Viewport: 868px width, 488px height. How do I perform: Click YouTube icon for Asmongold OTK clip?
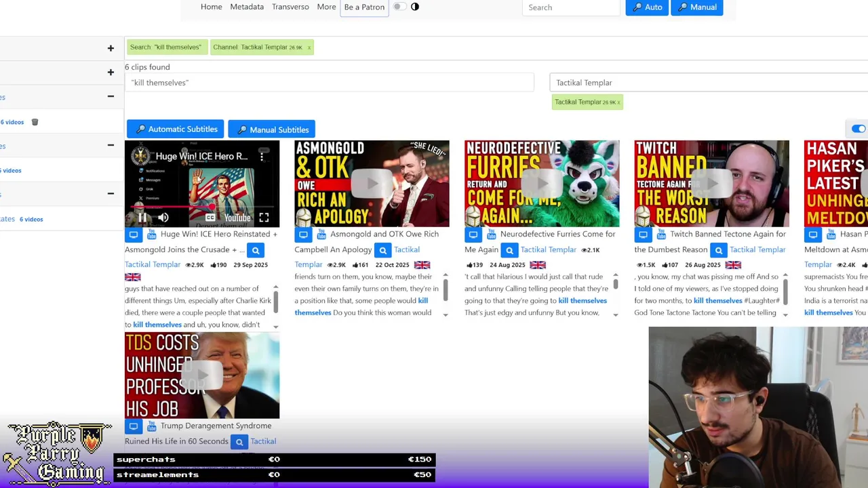321,235
